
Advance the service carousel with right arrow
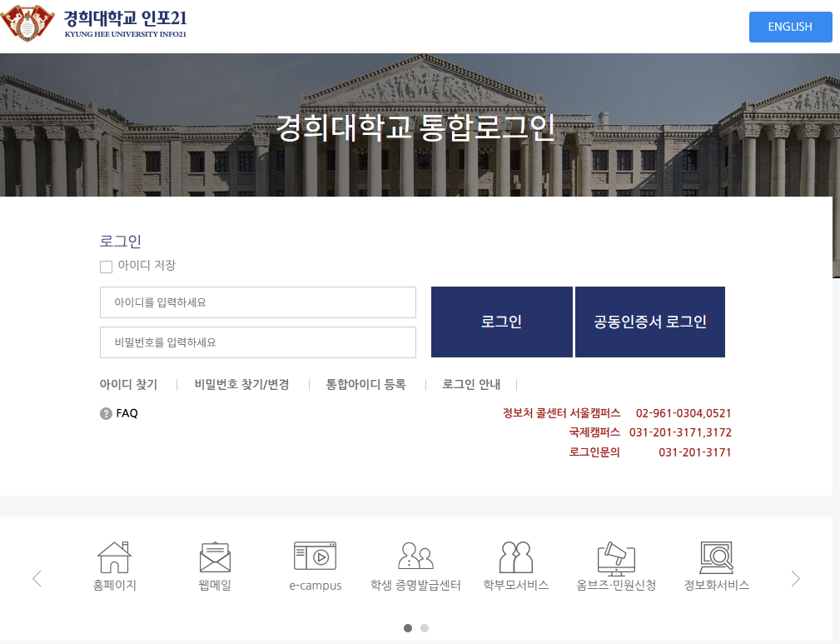coord(795,577)
